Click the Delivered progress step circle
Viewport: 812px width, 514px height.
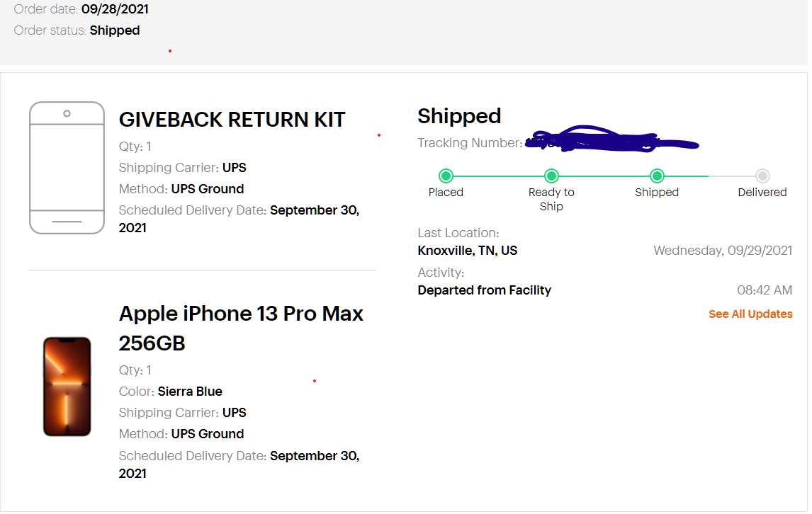(762, 176)
